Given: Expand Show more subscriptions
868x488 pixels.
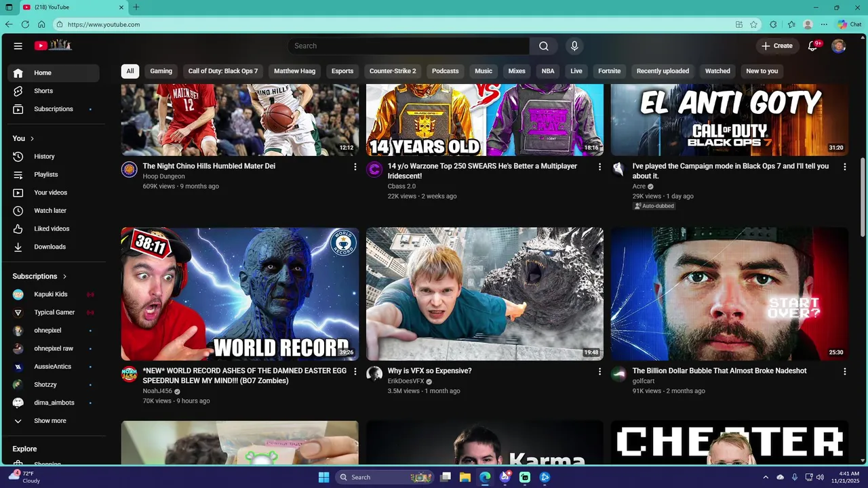Looking at the screenshot, I should pos(54,421).
